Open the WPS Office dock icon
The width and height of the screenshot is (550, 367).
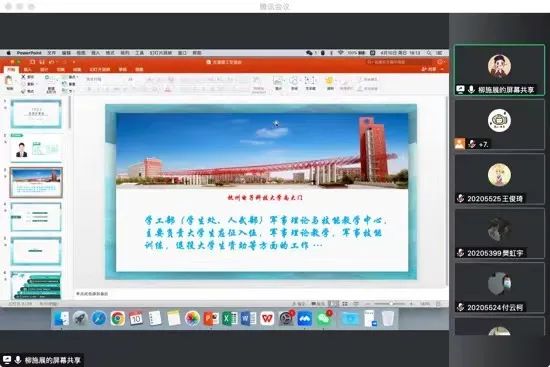pos(267,319)
